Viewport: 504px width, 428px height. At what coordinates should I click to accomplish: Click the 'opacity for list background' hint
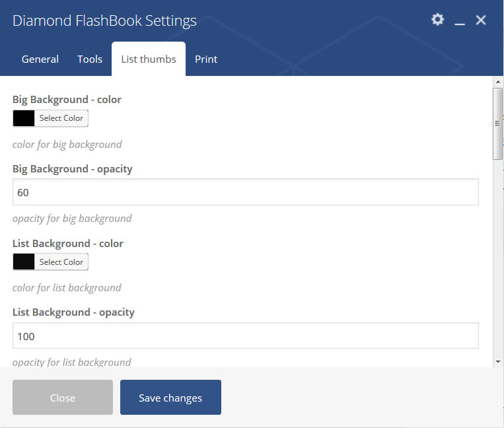(x=72, y=362)
